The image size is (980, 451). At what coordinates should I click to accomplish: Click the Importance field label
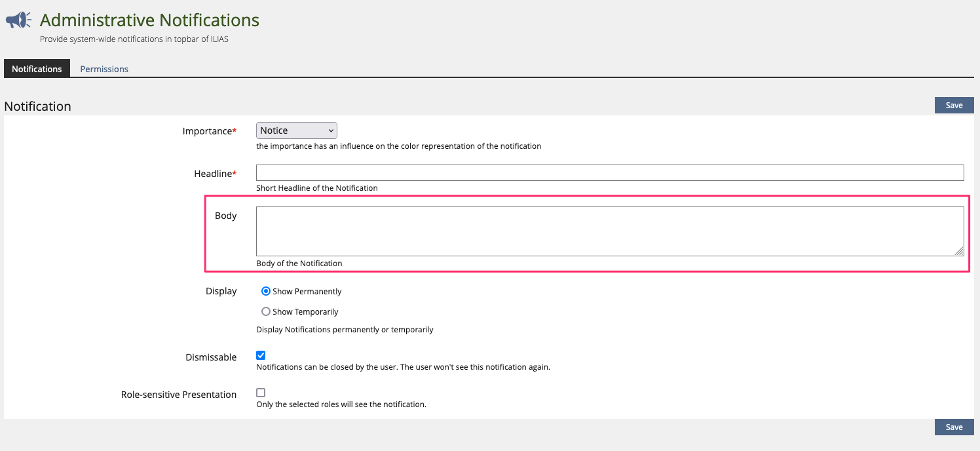pos(208,131)
